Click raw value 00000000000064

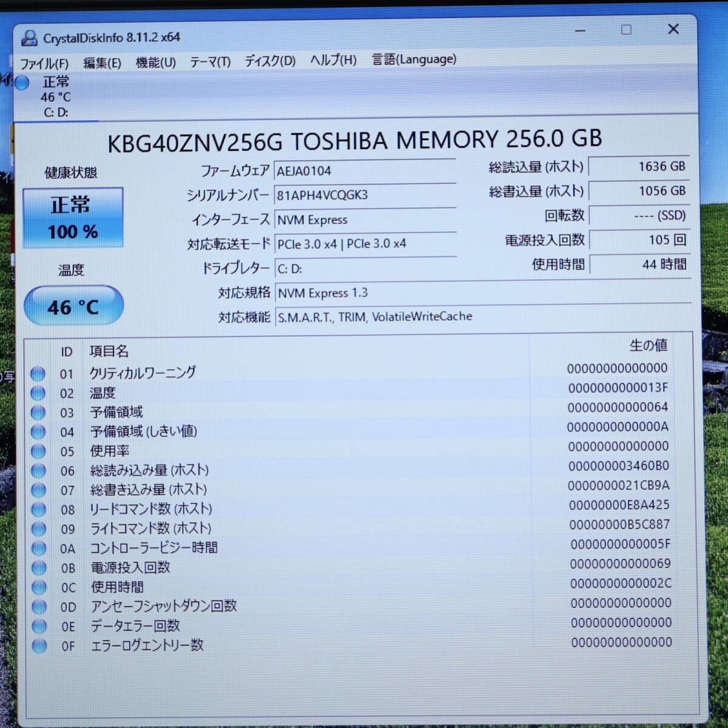[618, 407]
